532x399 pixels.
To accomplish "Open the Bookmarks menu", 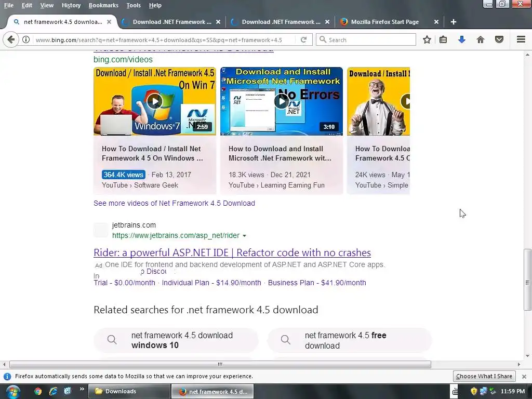I will 103,5.
